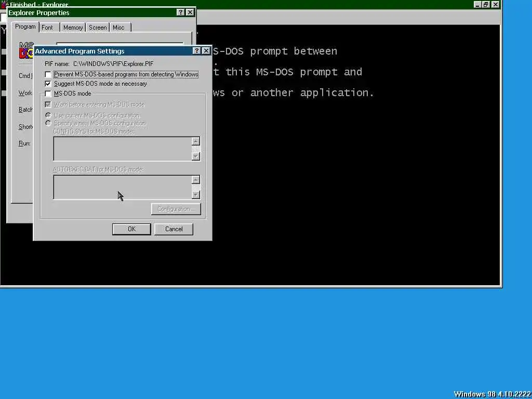Click the MS-DOS window title bar icon

coord(4,4)
